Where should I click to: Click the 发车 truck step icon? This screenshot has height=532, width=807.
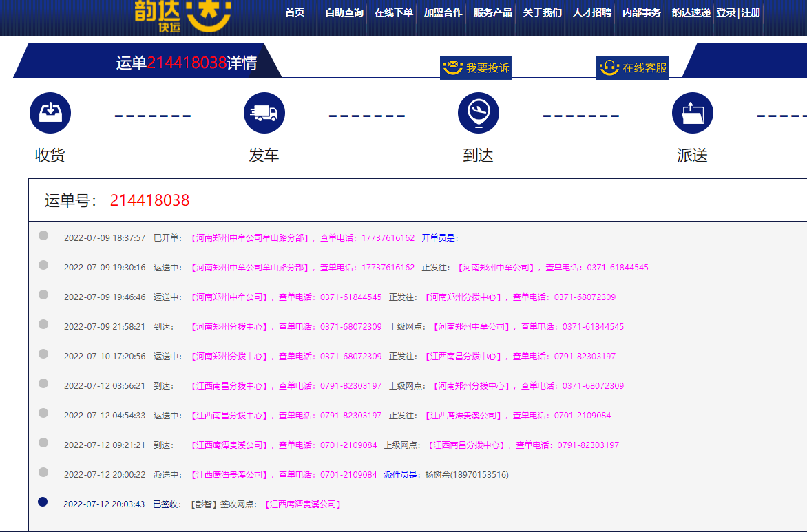coord(264,113)
